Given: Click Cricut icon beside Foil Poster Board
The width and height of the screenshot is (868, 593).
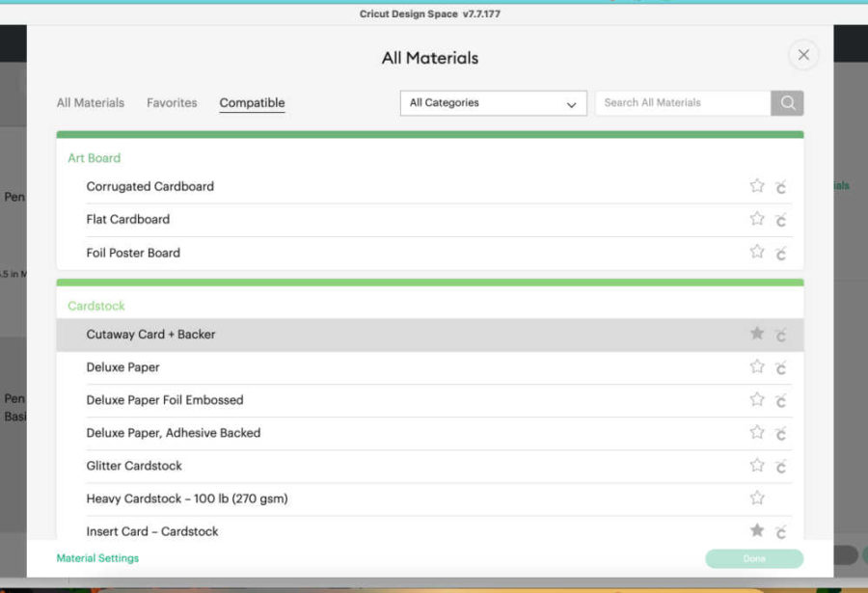Looking at the screenshot, I should [780, 253].
